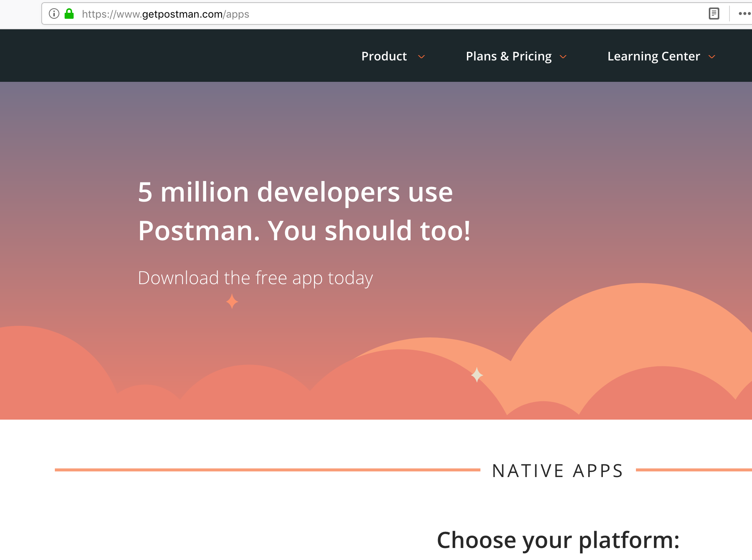Viewport: 752px width, 560px height.
Task: Toggle the reader view icon
Action: point(714,14)
